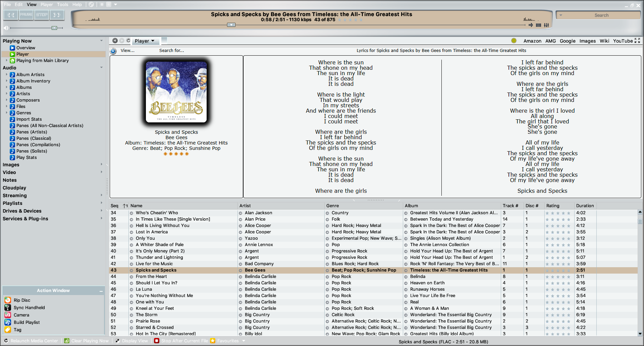Reload the view with the refresh icon
The width and height of the screenshot is (644, 346).
128,41
